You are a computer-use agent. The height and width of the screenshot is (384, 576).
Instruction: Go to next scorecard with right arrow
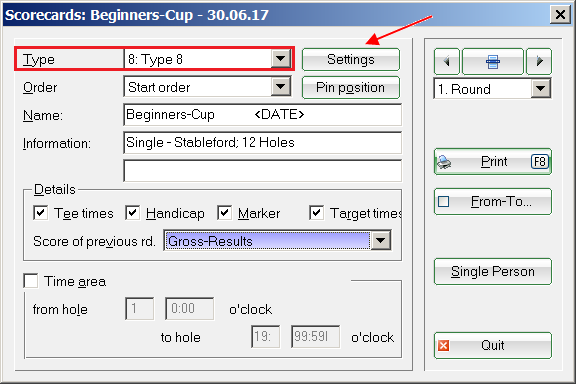click(x=539, y=61)
